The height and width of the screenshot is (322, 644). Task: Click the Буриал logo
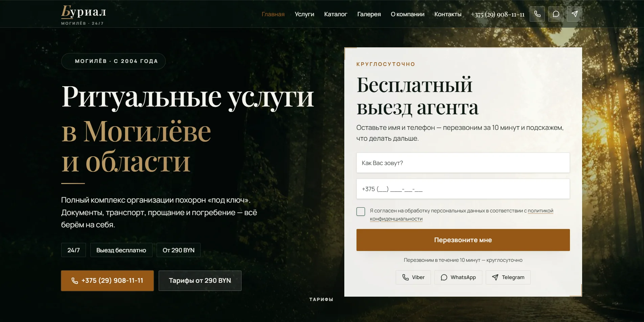[x=84, y=15]
